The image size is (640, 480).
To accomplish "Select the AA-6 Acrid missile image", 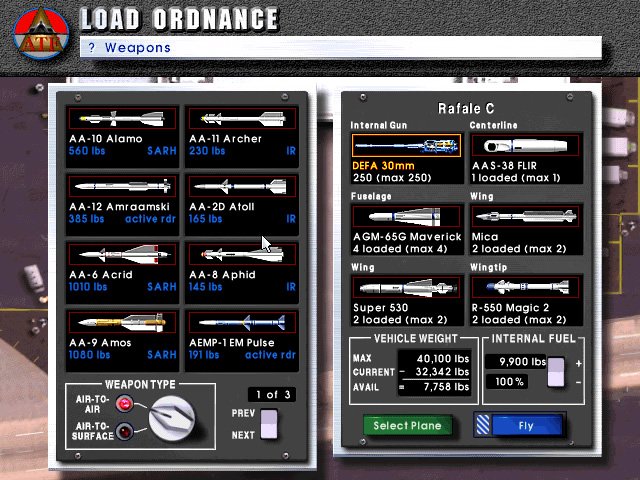I will (x=122, y=255).
